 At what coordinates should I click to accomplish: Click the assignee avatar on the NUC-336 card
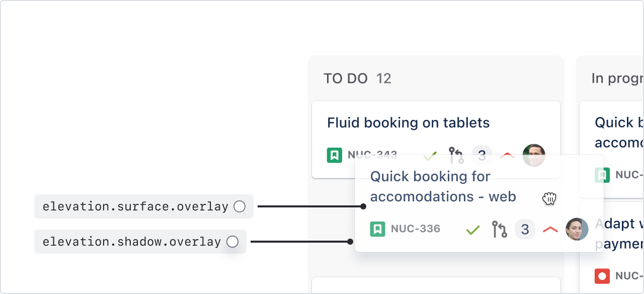577,230
